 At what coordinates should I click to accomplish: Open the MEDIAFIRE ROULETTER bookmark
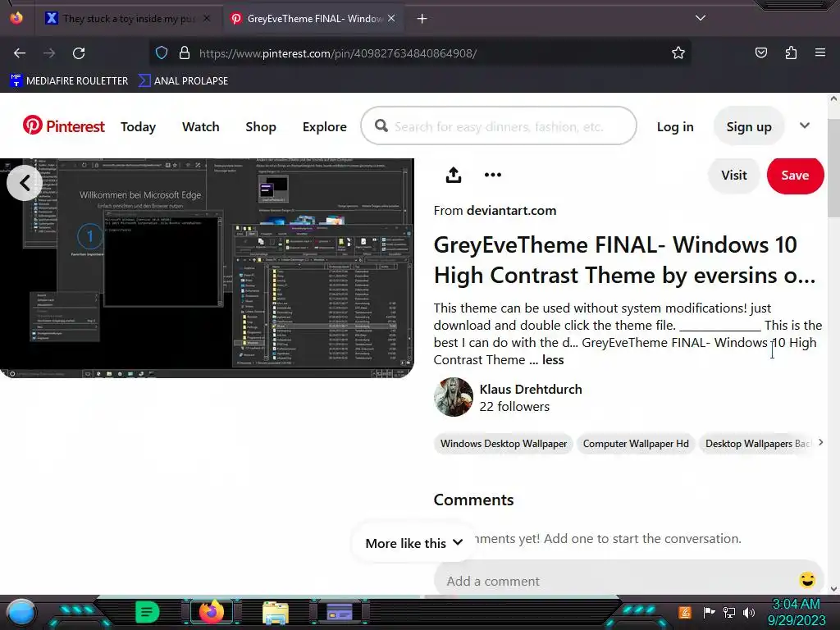[x=69, y=81]
